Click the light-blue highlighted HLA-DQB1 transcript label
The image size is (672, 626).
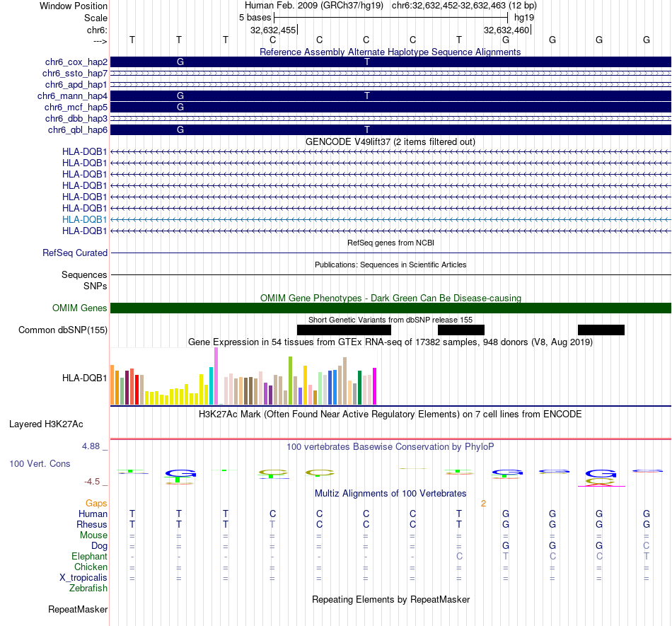84,219
